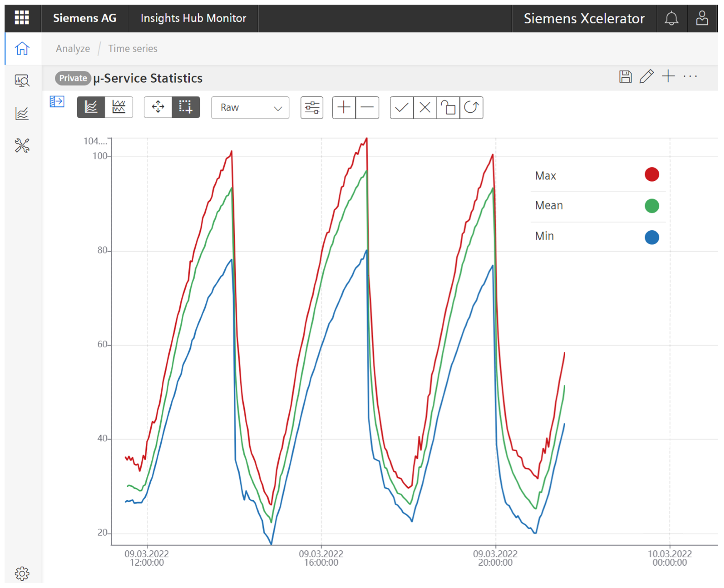Click the notifications bell icon
The width and height of the screenshot is (724, 588).
[x=671, y=18]
